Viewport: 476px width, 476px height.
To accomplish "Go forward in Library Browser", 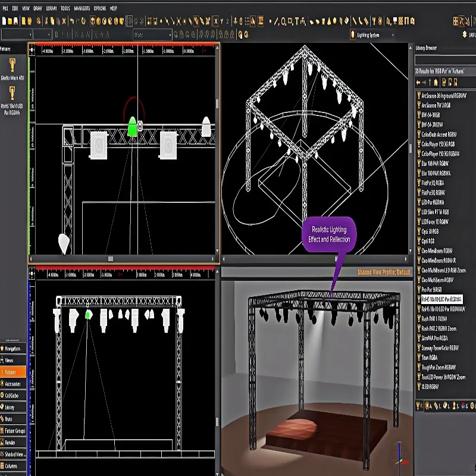I will pos(424,82).
